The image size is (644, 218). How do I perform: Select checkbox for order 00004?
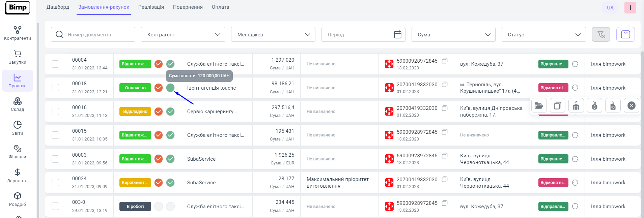coord(55,64)
